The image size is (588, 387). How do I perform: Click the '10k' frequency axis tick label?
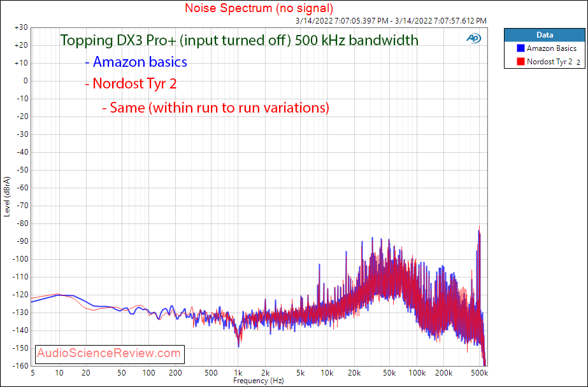click(x=327, y=373)
